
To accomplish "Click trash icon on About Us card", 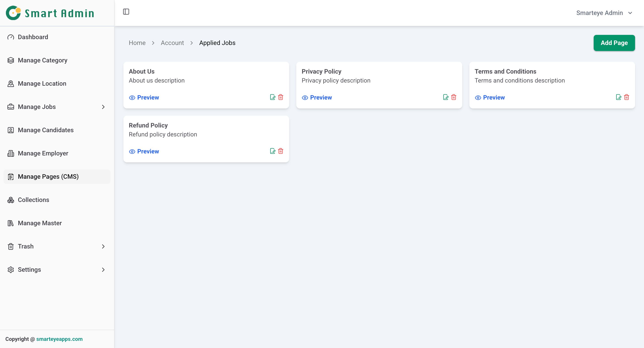I will pyautogui.click(x=280, y=97).
